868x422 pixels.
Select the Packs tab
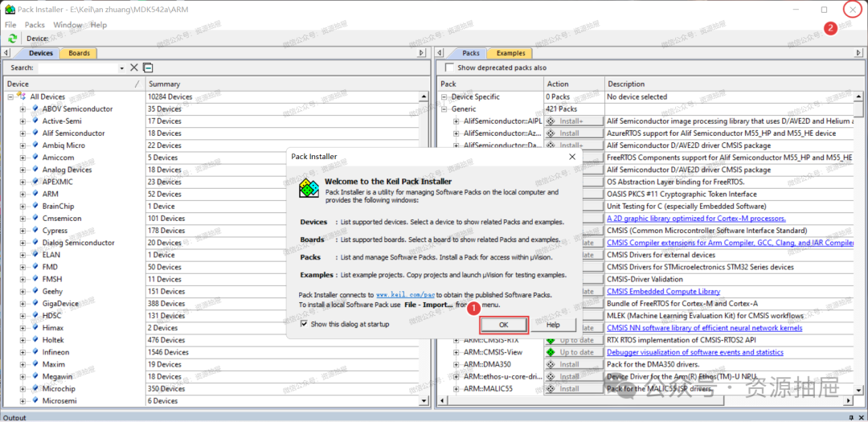[x=470, y=53]
